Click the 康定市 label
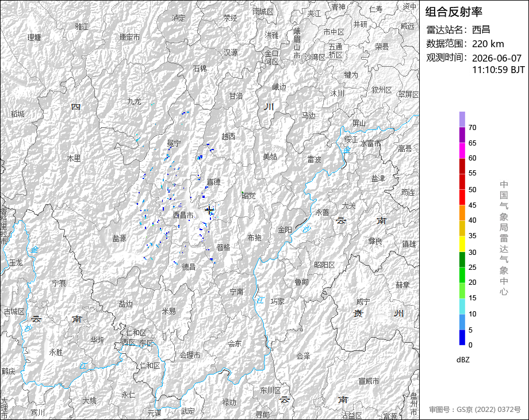Screen dimensions: 529x420 pyautogui.click(x=129, y=37)
